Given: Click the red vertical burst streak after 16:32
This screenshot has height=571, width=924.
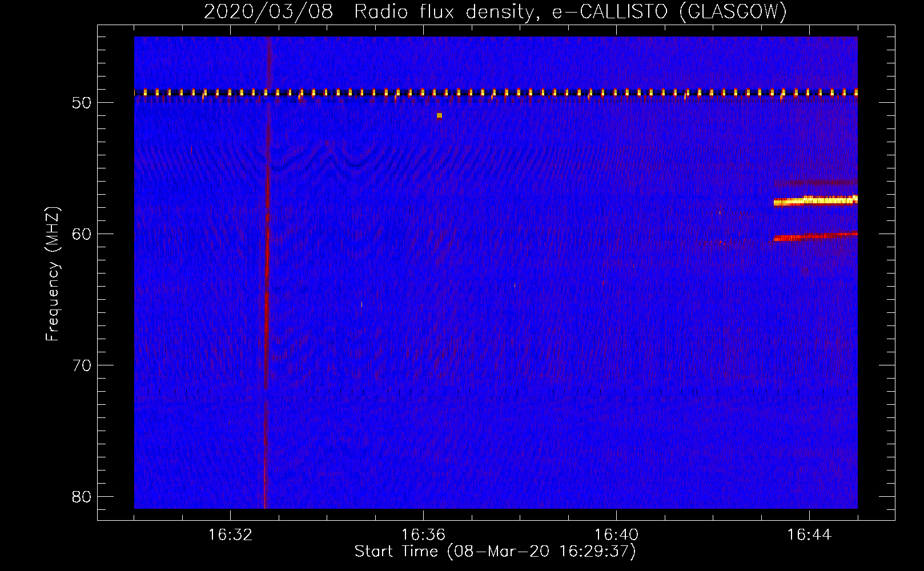Looking at the screenshot, I should tap(266, 274).
